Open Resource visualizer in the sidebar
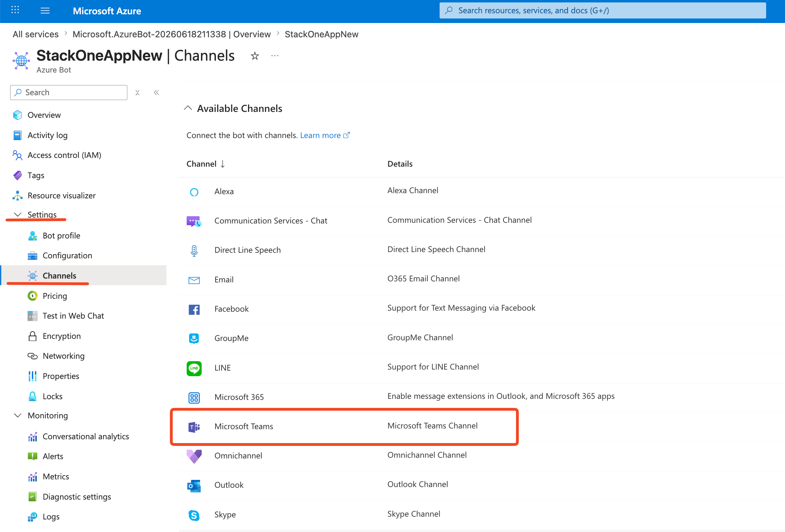 62,196
